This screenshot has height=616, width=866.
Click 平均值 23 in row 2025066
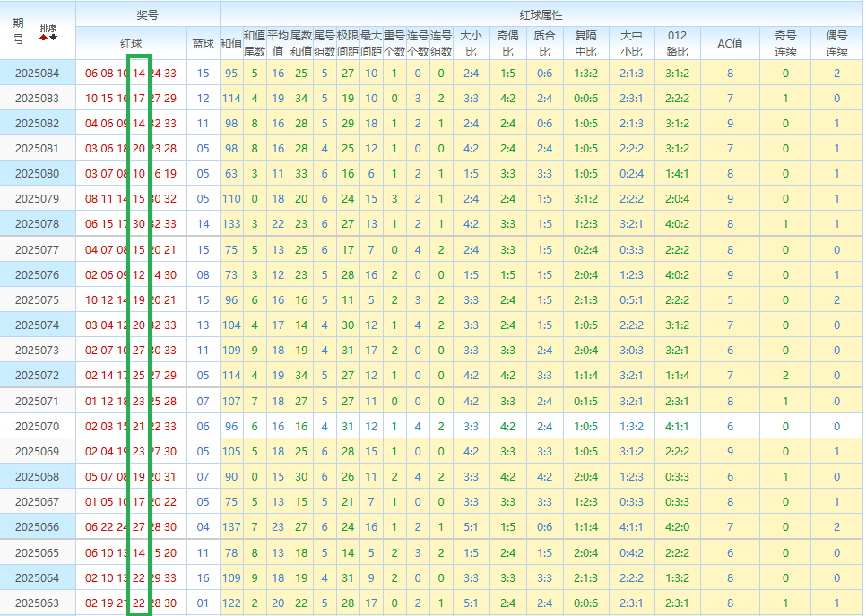278,527
